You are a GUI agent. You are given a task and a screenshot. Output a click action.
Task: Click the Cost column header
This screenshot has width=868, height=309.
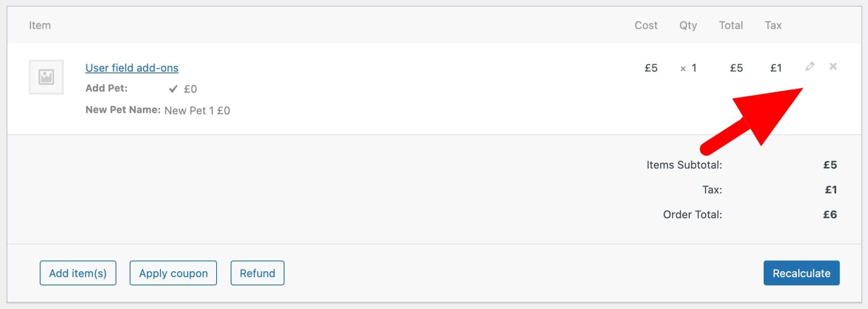click(x=645, y=25)
